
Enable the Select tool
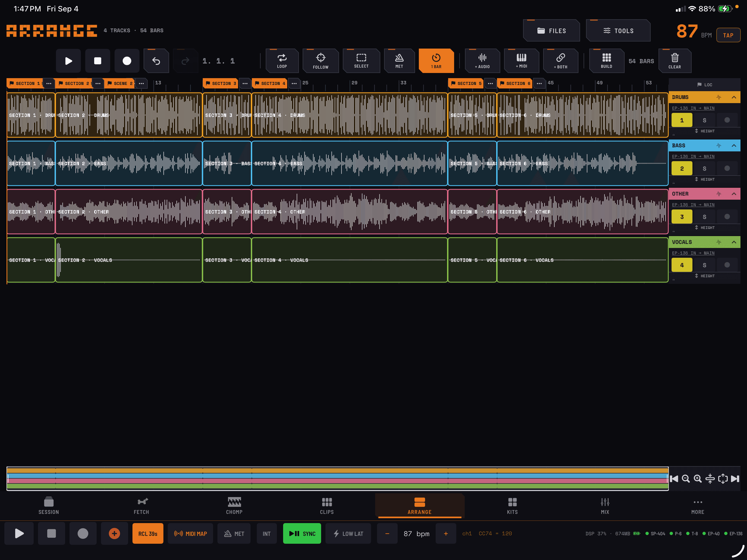pyautogui.click(x=361, y=61)
